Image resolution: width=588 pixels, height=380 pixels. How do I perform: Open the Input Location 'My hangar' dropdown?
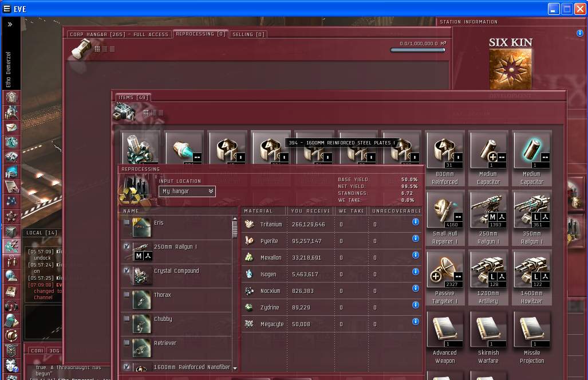pyautogui.click(x=187, y=191)
